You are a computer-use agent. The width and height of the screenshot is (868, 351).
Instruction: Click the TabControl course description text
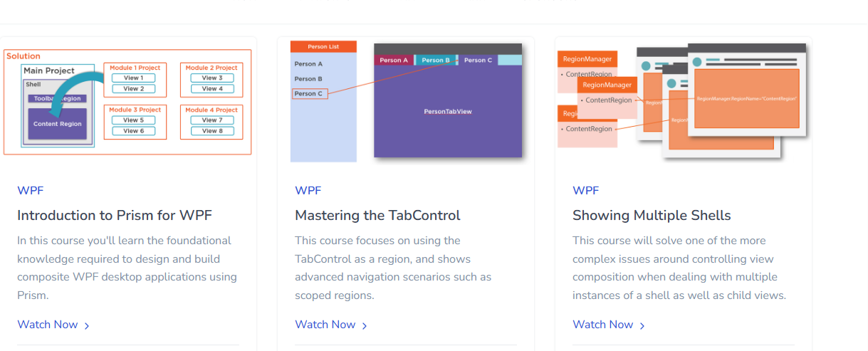[x=392, y=268]
